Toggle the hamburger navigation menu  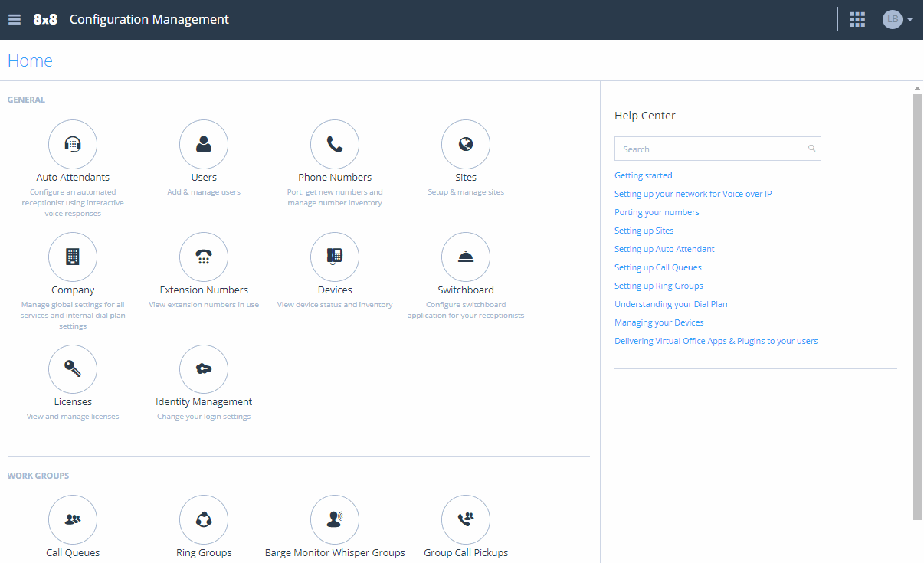pos(15,20)
